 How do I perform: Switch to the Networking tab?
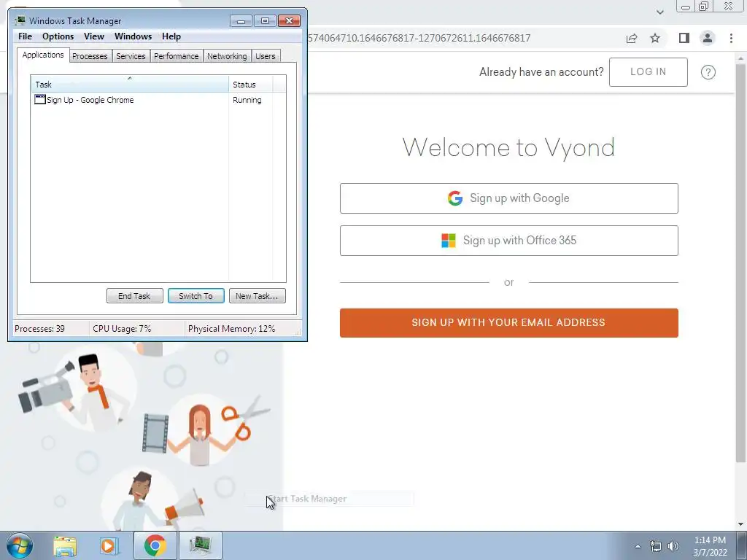pos(227,56)
